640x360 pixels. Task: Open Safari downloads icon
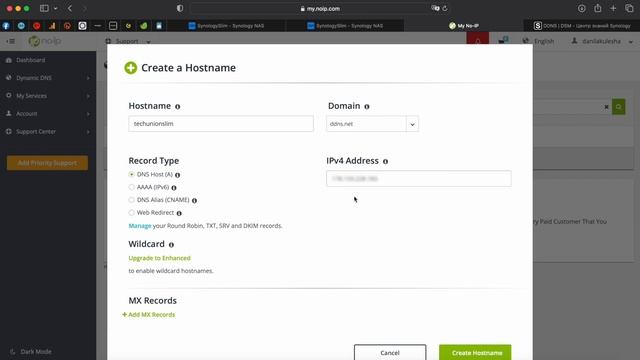582,8
